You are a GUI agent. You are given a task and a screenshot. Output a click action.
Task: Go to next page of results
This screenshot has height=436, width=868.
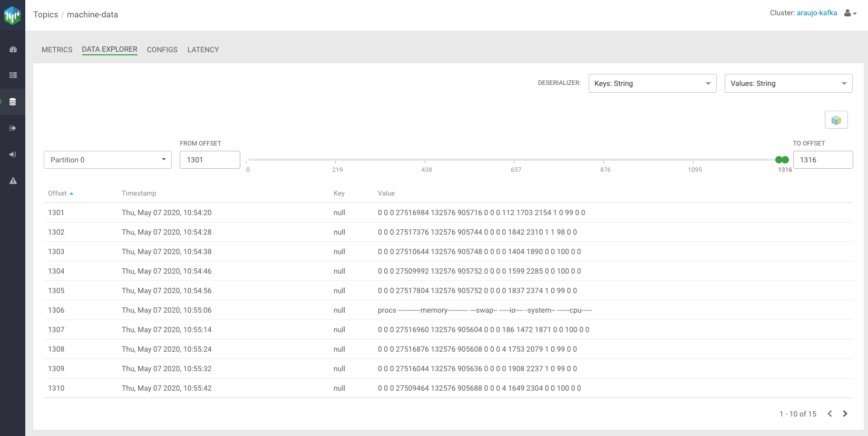845,414
